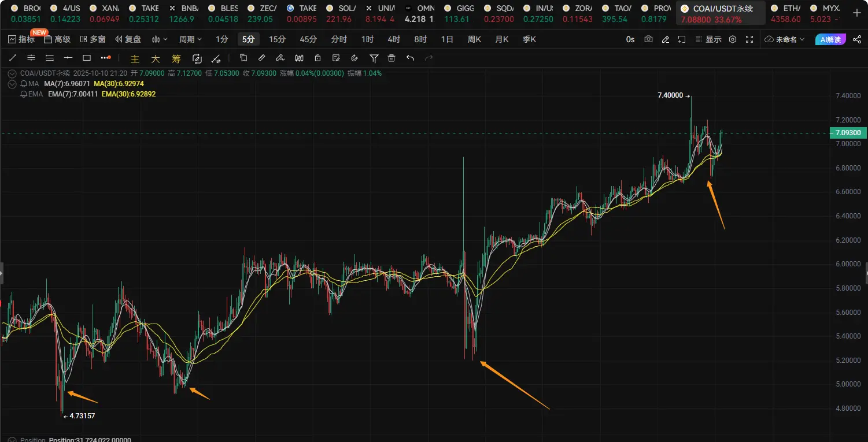Open the note editing tool
Screen dimensions: 868x442
point(336,58)
